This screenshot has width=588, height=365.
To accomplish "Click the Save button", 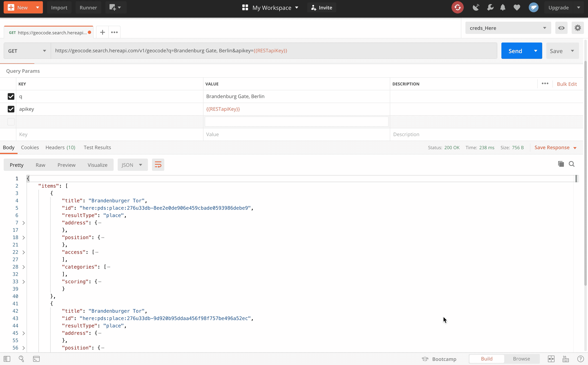I will pyautogui.click(x=556, y=51).
